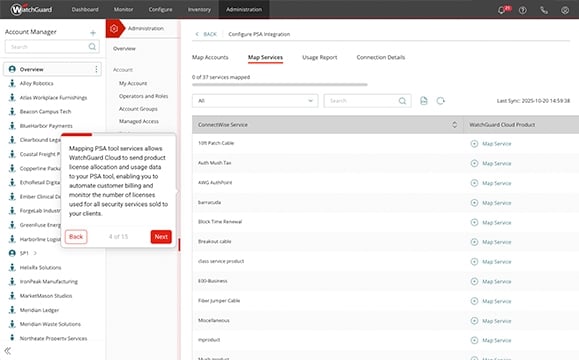Open the notifications bell icon

(501, 10)
